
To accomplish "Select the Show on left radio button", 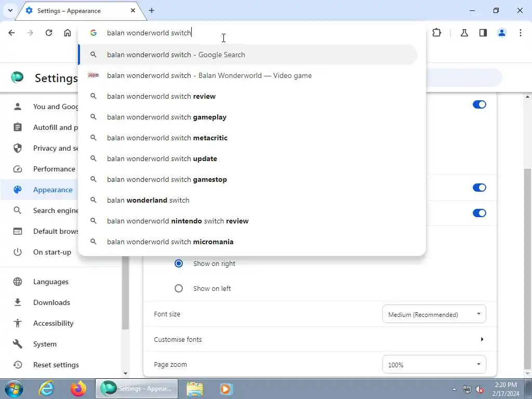I will (x=179, y=288).
